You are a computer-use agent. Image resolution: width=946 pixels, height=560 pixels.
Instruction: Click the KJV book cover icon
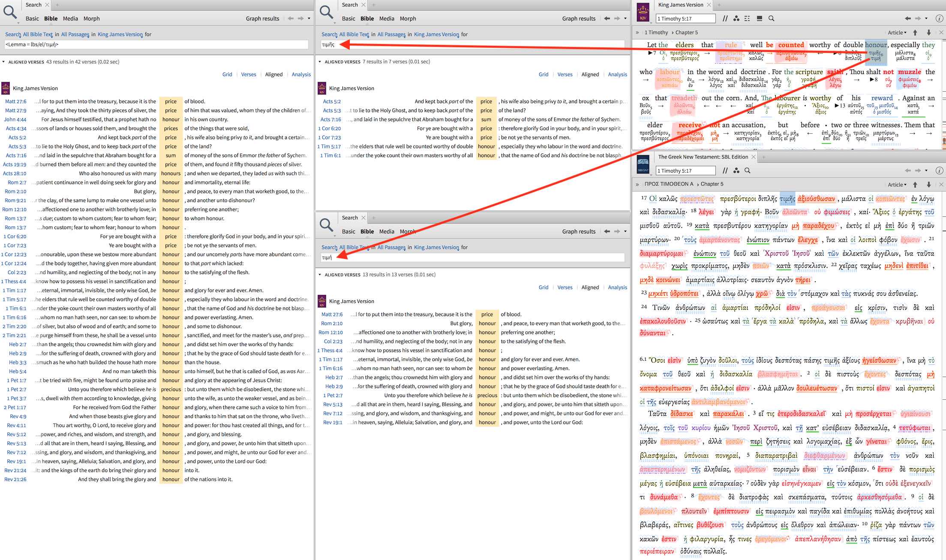(x=643, y=12)
